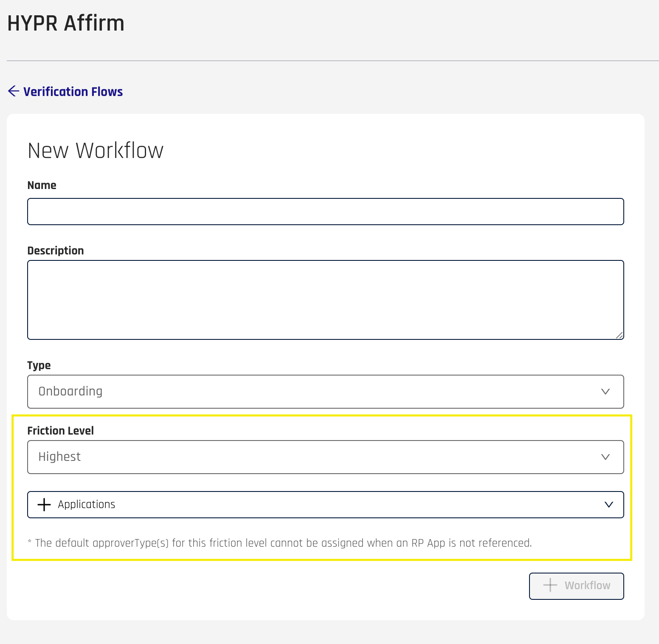Click the back arrow beside Verification Flows
The height and width of the screenshot is (644, 659).
point(14,91)
